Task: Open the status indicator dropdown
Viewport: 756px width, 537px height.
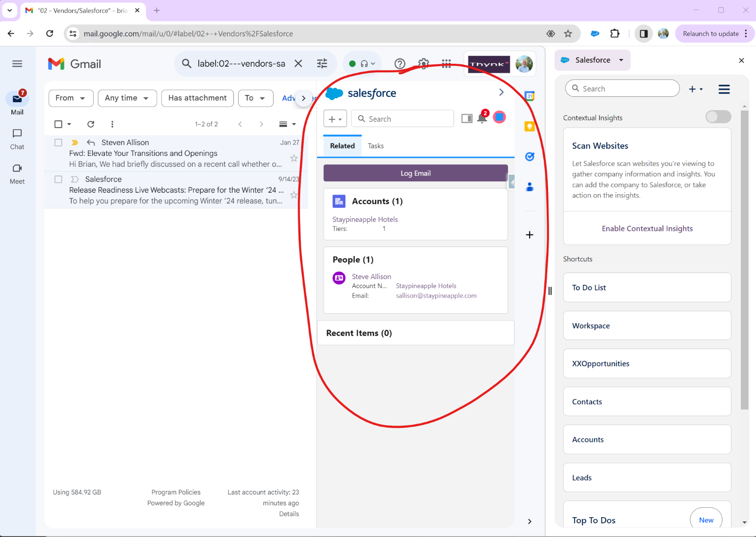Action: pyautogui.click(x=361, y=64)
